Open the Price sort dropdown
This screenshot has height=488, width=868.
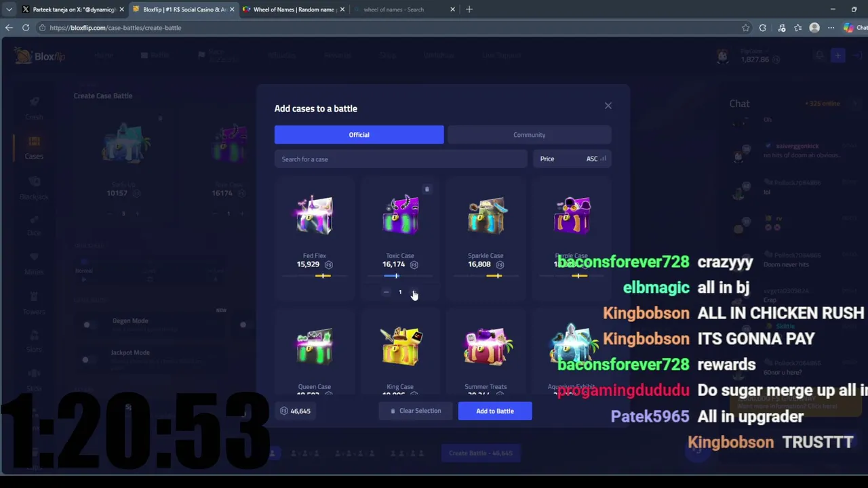(572, 159)
